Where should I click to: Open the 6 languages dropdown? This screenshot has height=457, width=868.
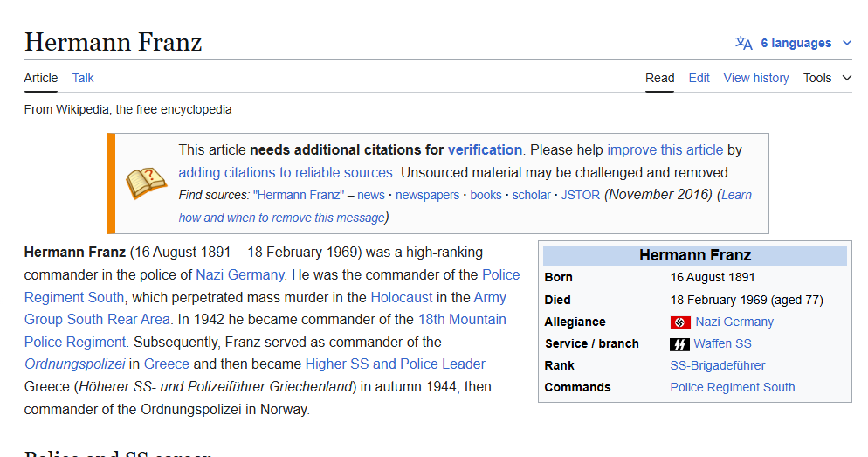[793, 43]
